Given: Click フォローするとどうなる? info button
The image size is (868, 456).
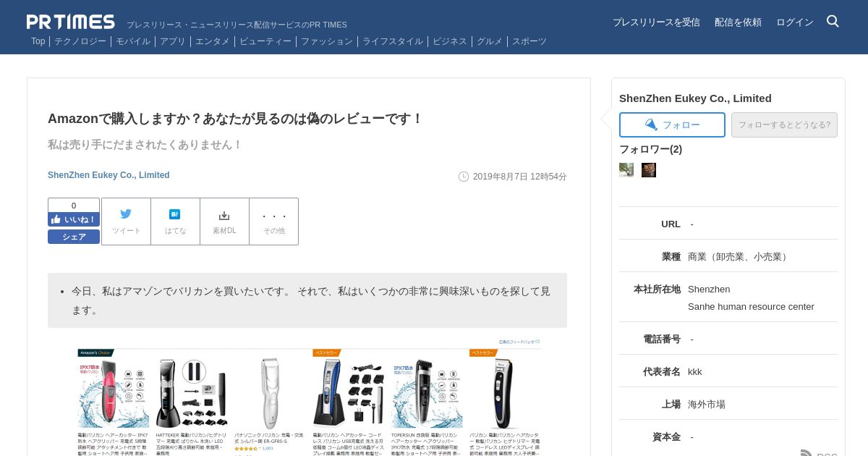Looking at the screenshot, I should point(784,124).
